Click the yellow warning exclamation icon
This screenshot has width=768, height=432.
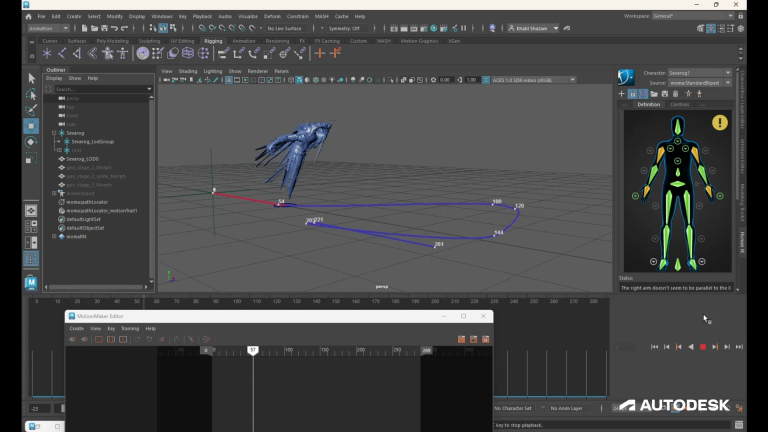720,122
